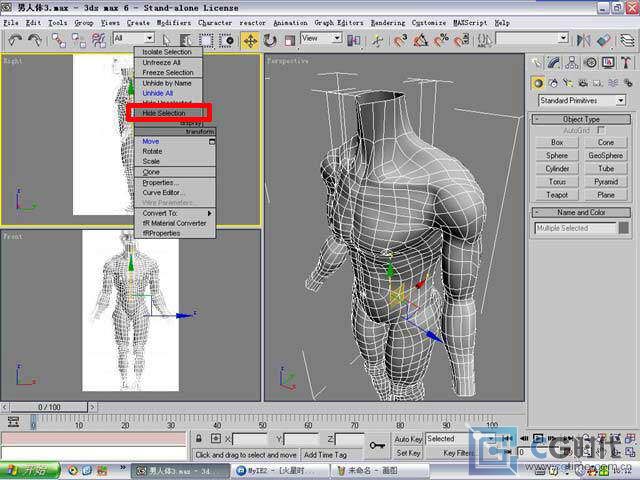Image resolution: width=640 pixels, height=480 pixels.
Task: Open the Layer Manager icon
Action: (627, 40)
